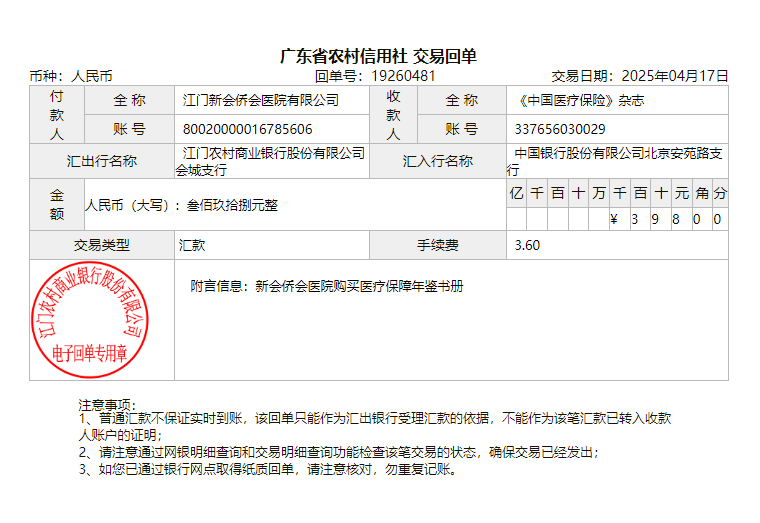
Task: Click the red 电子回单专用章 seal
Action: click(x=90, y=320)
